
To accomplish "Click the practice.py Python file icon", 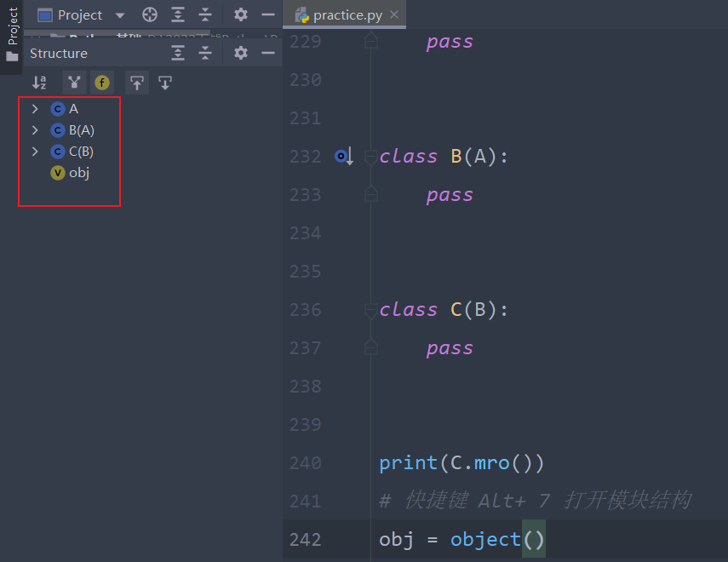I will (302, 15).
